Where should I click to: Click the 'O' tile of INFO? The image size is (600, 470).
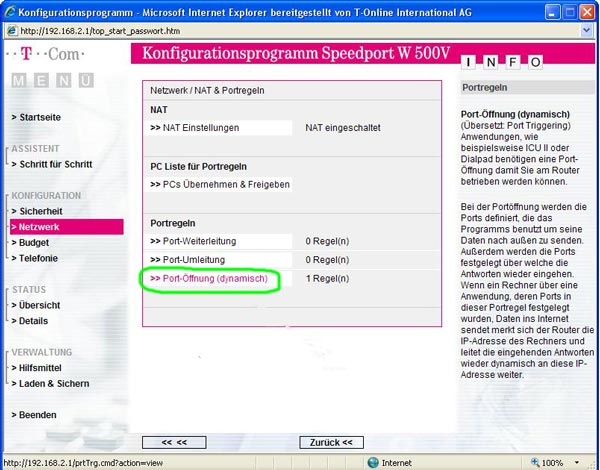point(535,62)
